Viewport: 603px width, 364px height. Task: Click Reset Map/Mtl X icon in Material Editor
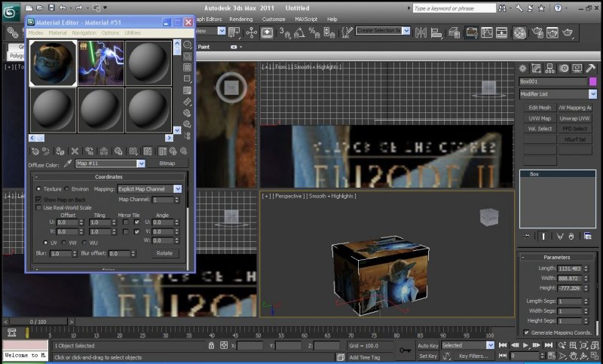coord(75,151)
